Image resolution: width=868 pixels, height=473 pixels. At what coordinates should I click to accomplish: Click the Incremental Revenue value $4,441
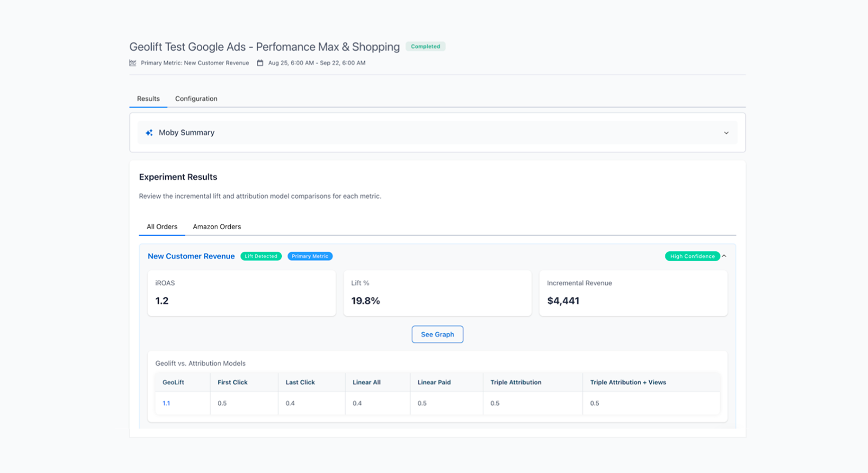pos(563,301)
